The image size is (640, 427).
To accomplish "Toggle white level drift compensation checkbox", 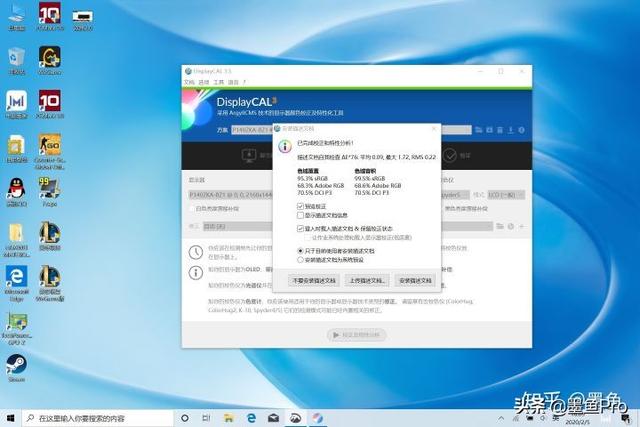I will point(192,209).
